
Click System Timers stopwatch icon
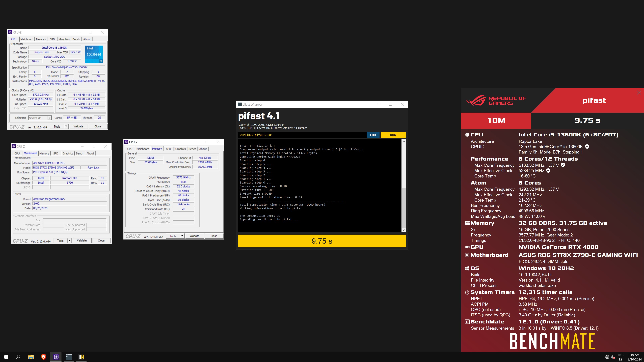pos(467,292)
